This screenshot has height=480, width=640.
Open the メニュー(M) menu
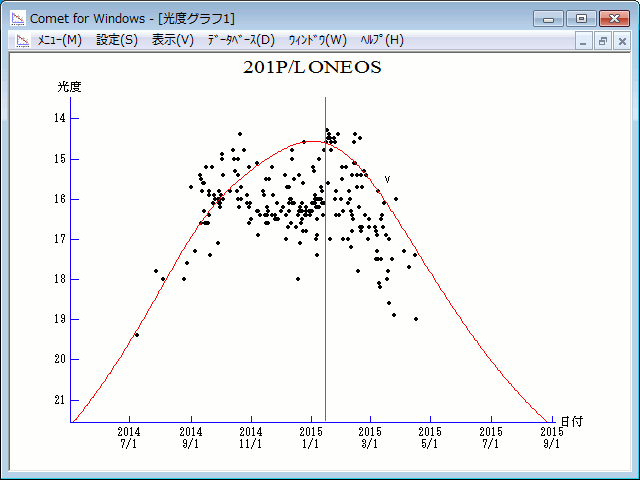point(59,40)
